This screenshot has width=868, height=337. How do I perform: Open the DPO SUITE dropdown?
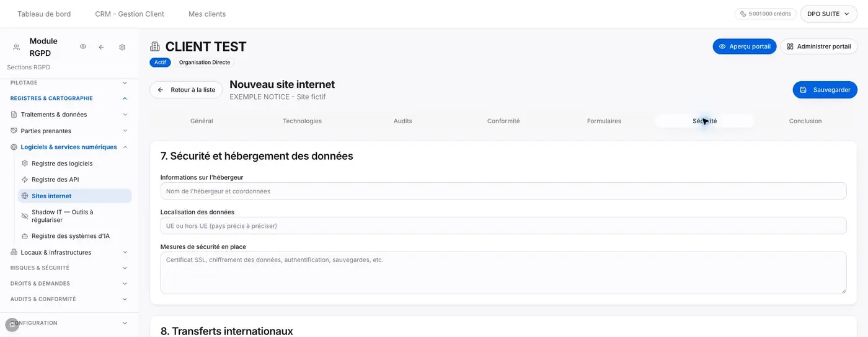[828, 14]
